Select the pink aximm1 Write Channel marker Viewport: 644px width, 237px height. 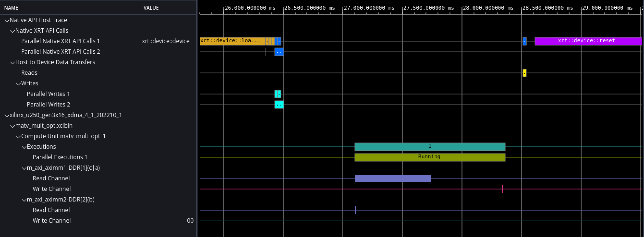click(x=503, y=189)
